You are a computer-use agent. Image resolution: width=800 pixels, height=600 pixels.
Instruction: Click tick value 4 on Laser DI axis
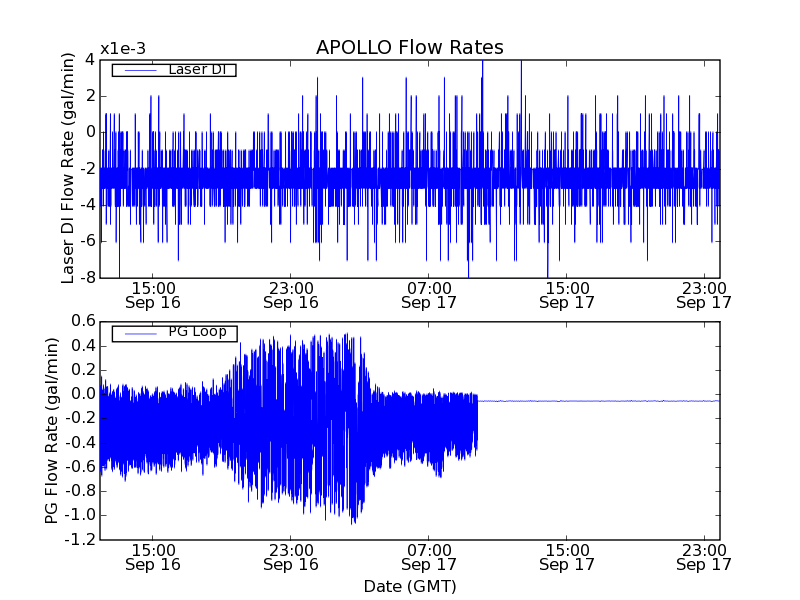(90, 60)
